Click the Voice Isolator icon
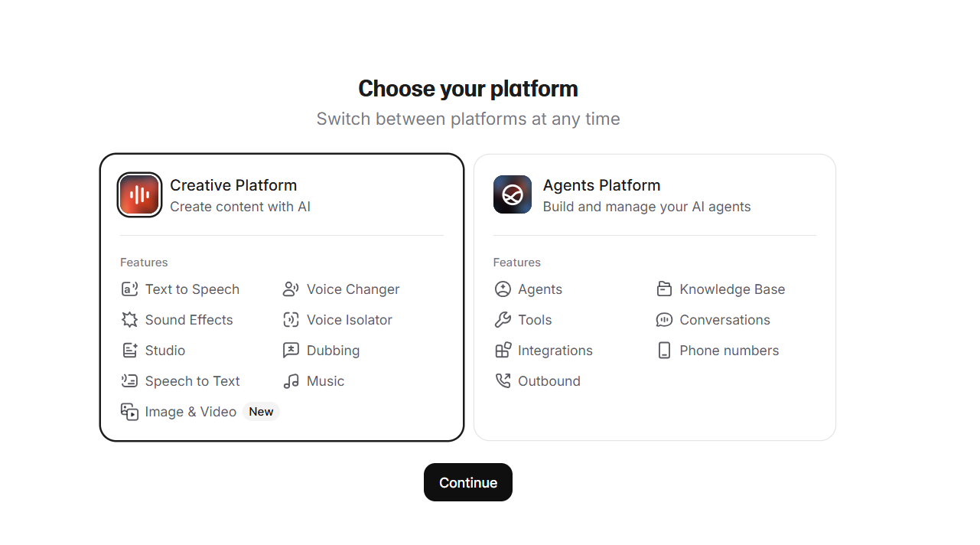The width and height of the screenshot is (980, 545). pos(291,320)
